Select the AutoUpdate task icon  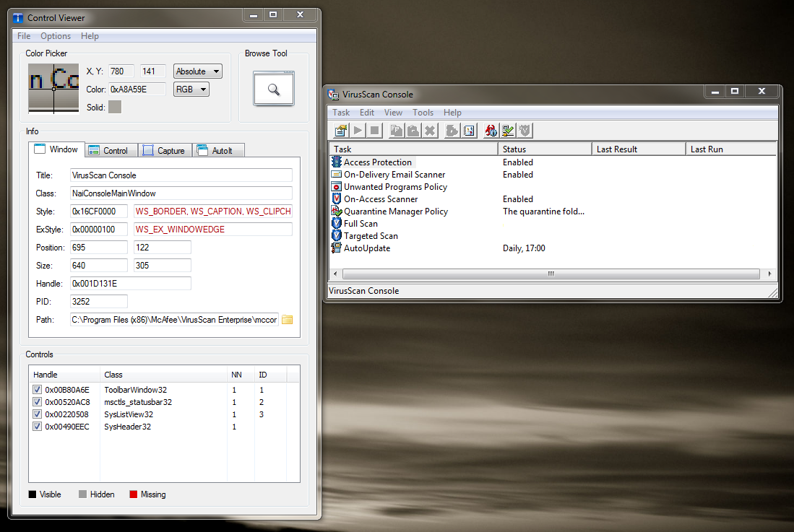coord(337,248)
